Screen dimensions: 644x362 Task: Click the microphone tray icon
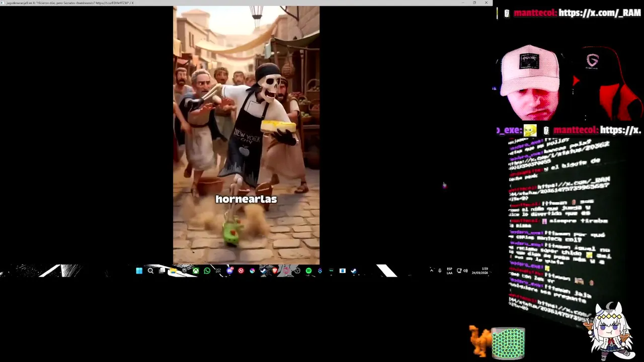[x=440, y=271]
